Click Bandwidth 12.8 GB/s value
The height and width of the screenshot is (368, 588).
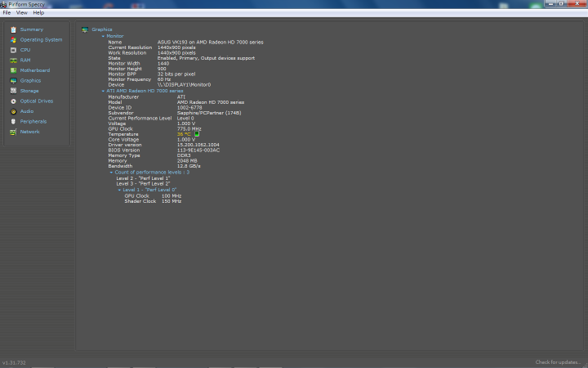pos(189,166)
